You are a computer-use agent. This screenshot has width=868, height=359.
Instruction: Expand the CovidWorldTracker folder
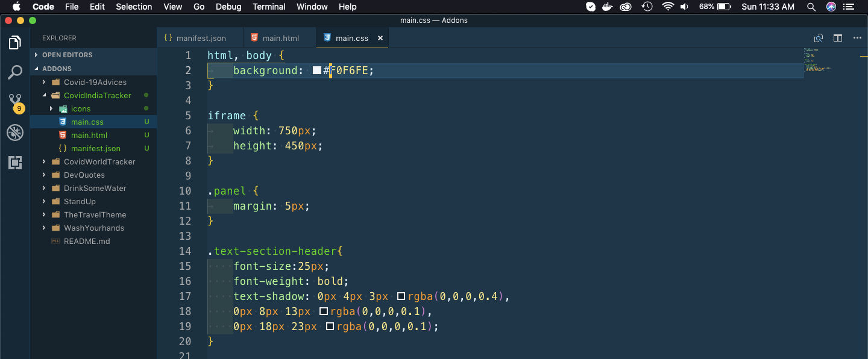43,161
